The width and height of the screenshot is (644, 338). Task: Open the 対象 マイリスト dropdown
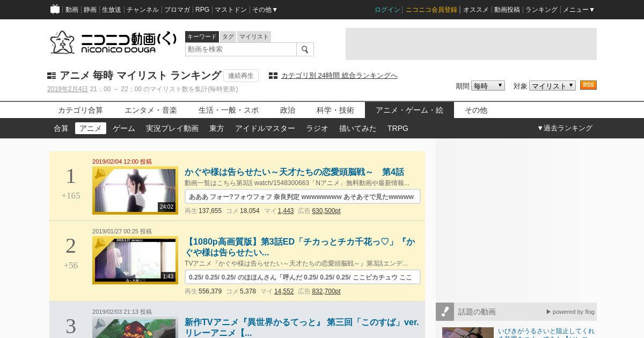[x=552, y=86]
